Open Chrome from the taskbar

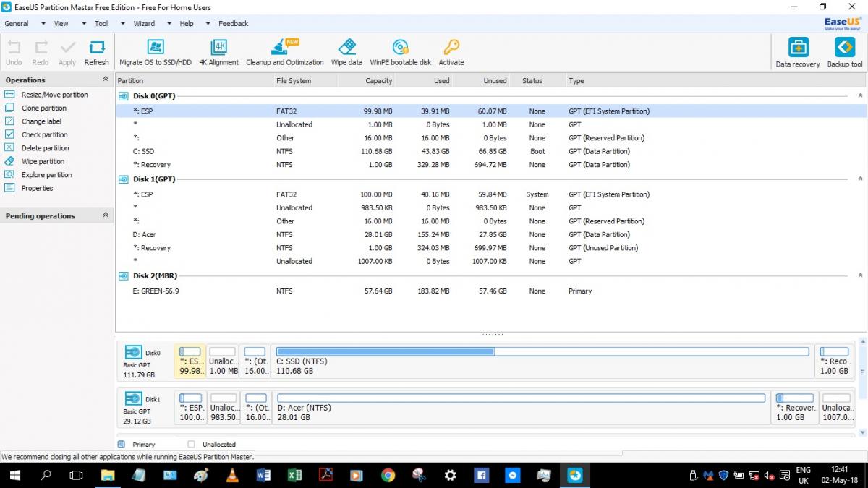[388, 475]
